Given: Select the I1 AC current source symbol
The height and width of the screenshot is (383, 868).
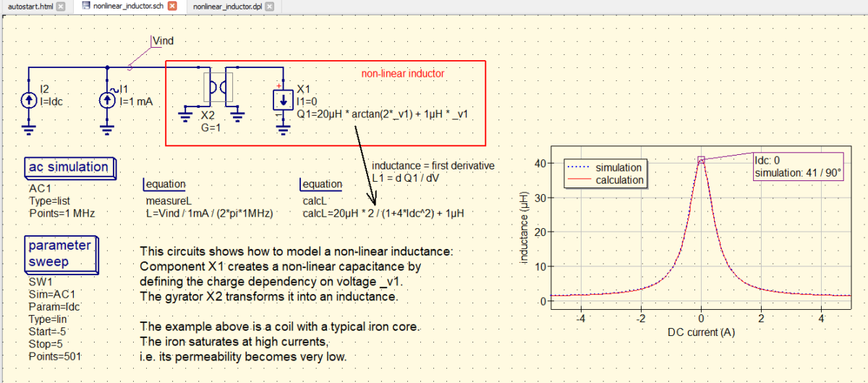Looking at the screenshot, I should 107,100.
